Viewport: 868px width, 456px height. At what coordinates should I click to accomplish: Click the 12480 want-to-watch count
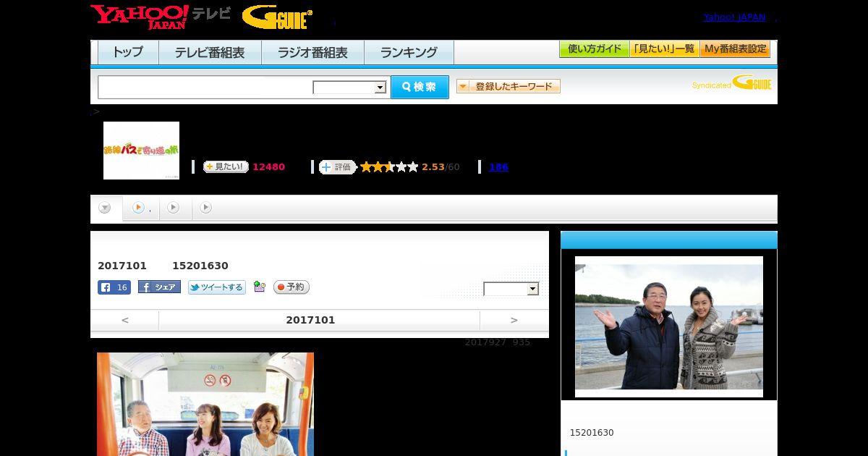[x=268, y=167]
